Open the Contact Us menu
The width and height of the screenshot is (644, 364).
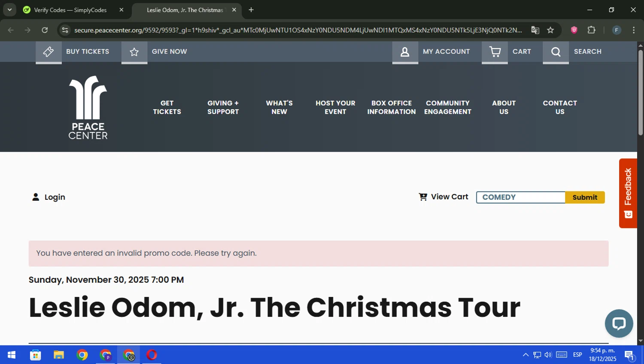coord(560,107)
